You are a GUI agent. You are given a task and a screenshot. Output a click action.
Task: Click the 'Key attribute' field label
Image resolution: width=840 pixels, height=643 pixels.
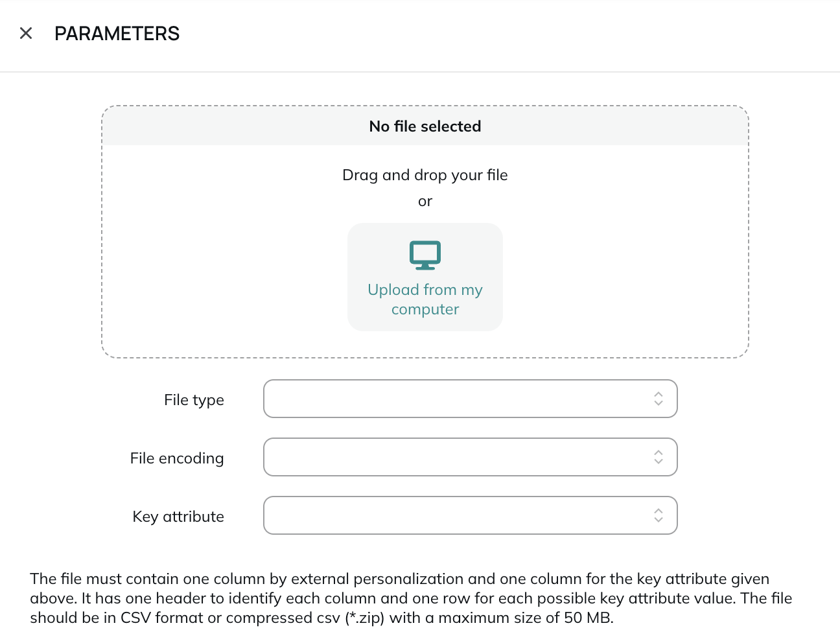tap(178, 517)
